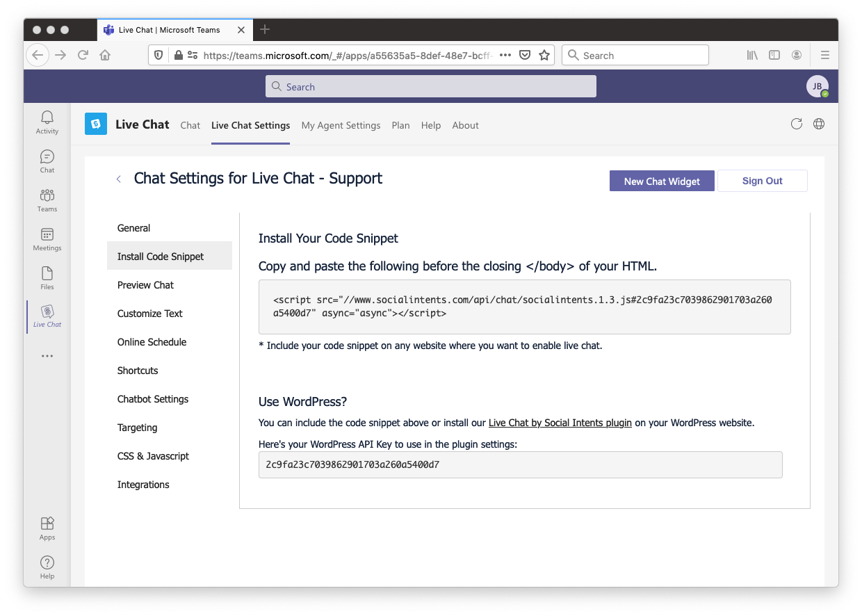862x616 pixels.
Task: Click the Install Your Code Snippet heading
Action: click(328, 238)
